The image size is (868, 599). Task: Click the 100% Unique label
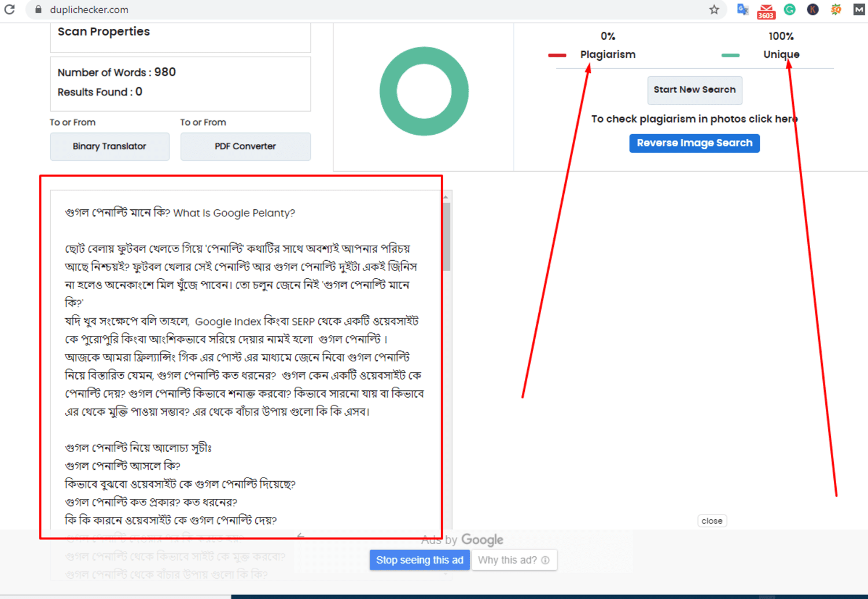(x=781, y=45)
